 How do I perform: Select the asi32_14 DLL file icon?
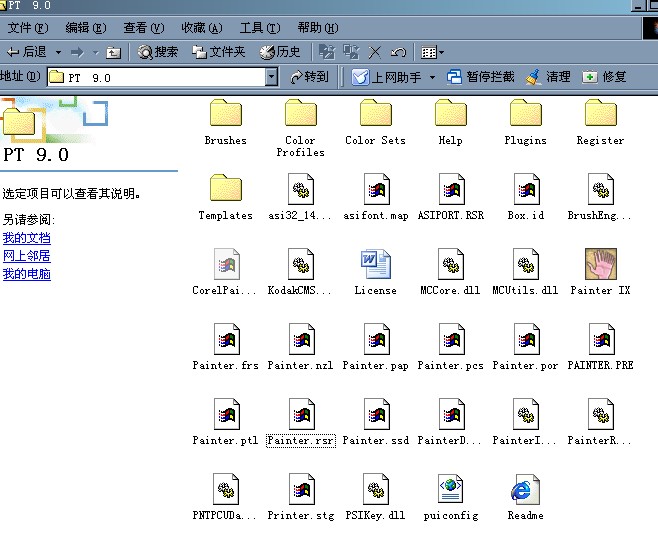300,189
